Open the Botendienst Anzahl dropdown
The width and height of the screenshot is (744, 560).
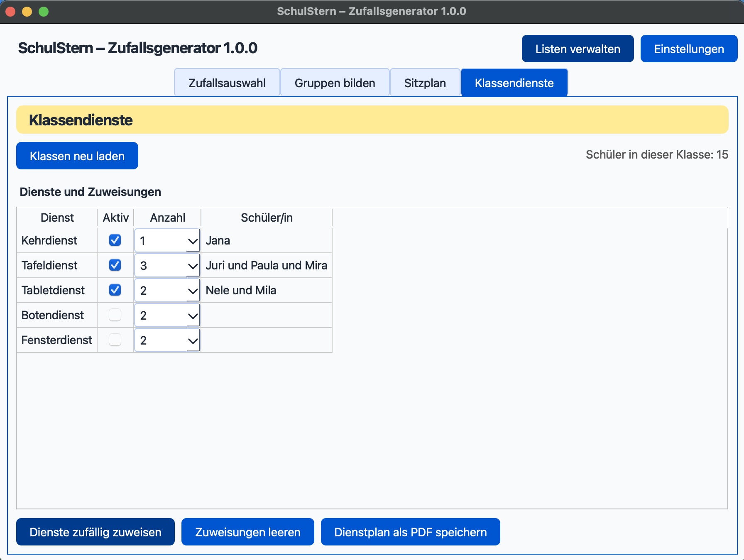click(x=166, y=315)
